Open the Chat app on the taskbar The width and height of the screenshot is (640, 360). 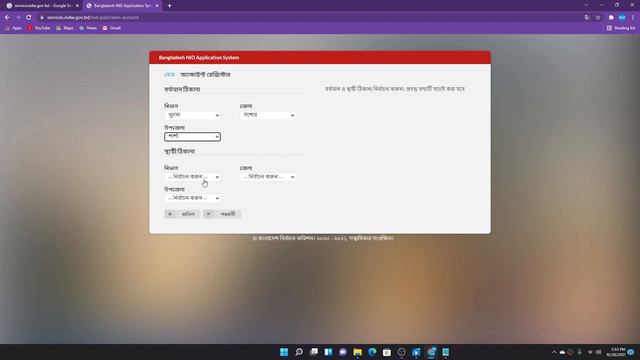pyautogui.click(x=343, y=352)
